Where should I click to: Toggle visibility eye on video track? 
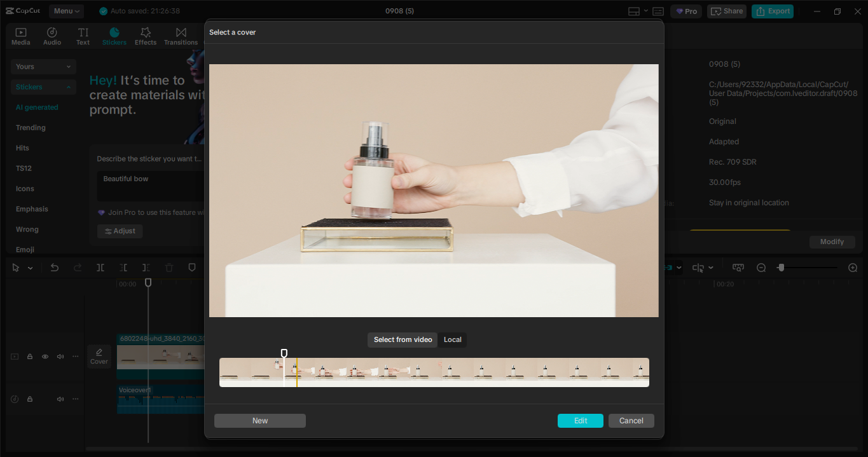tap(45, 357)
